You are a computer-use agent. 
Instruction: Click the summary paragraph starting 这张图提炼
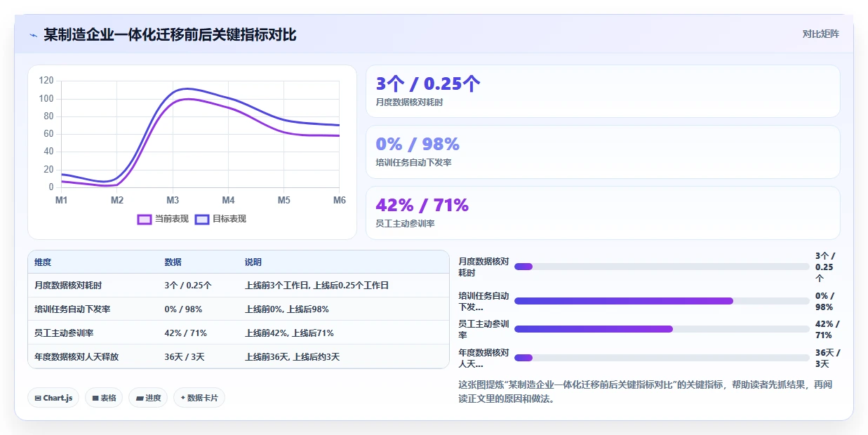[646, 391]
